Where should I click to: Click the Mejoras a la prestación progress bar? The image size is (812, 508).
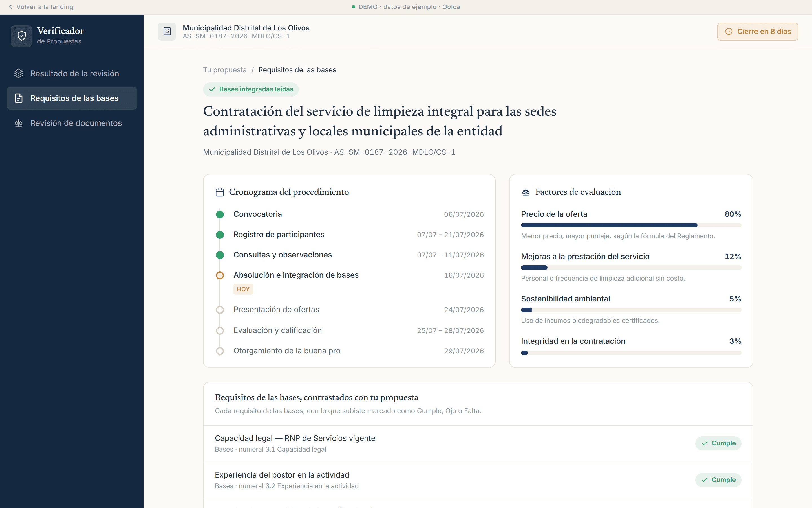tap(631, 268)
